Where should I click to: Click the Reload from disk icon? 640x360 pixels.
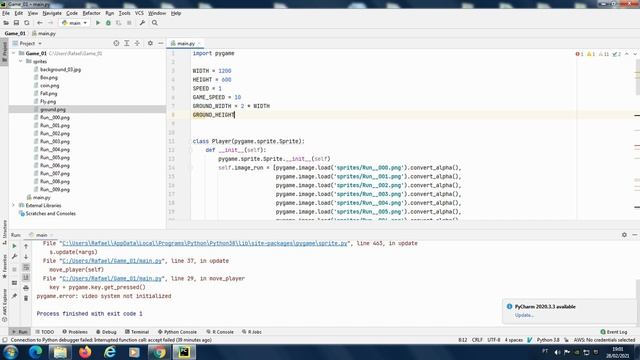point(27,23)
